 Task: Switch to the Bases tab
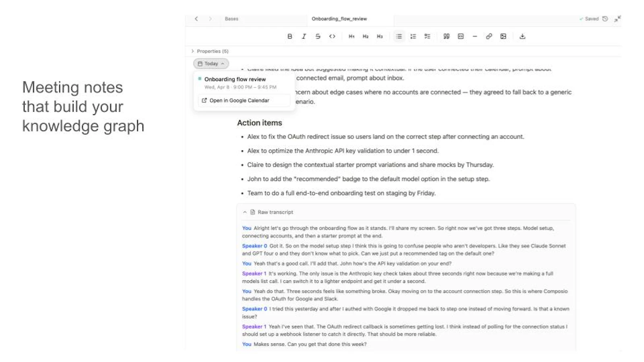(232, 19)
